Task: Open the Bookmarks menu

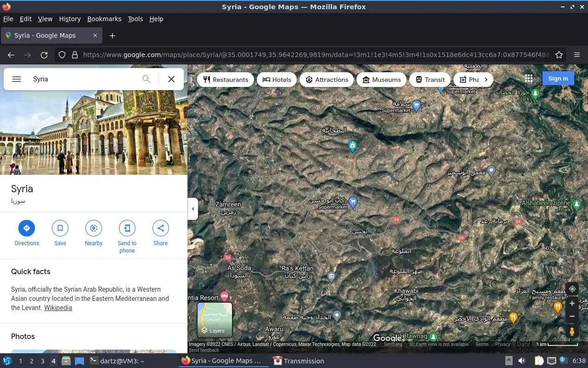Action: tap(104, 19)
